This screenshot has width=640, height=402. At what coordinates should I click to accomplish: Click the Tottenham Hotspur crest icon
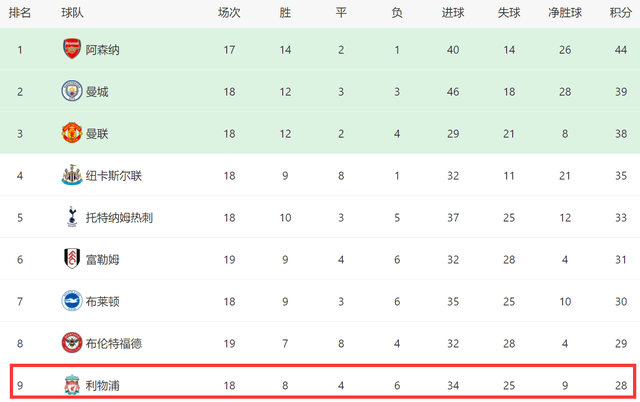pos(72,217)
